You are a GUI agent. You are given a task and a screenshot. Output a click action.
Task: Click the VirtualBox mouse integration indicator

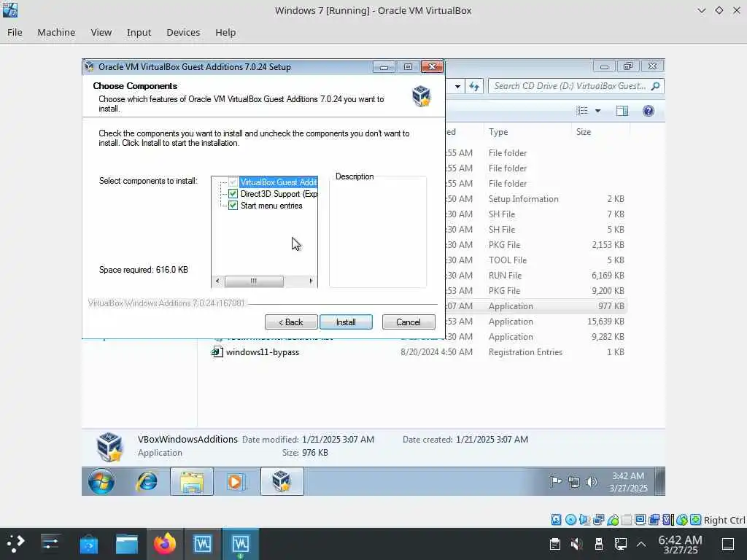(x=682, y=519)
